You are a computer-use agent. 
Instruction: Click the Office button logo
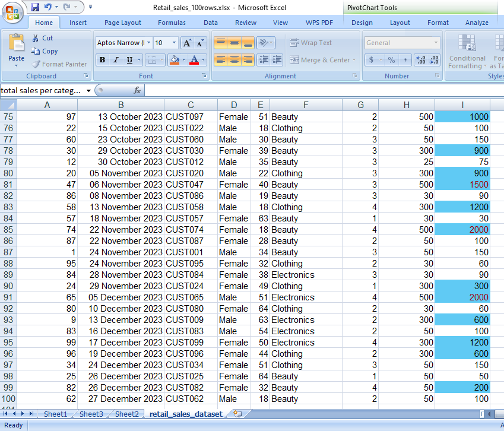[12, 13]
